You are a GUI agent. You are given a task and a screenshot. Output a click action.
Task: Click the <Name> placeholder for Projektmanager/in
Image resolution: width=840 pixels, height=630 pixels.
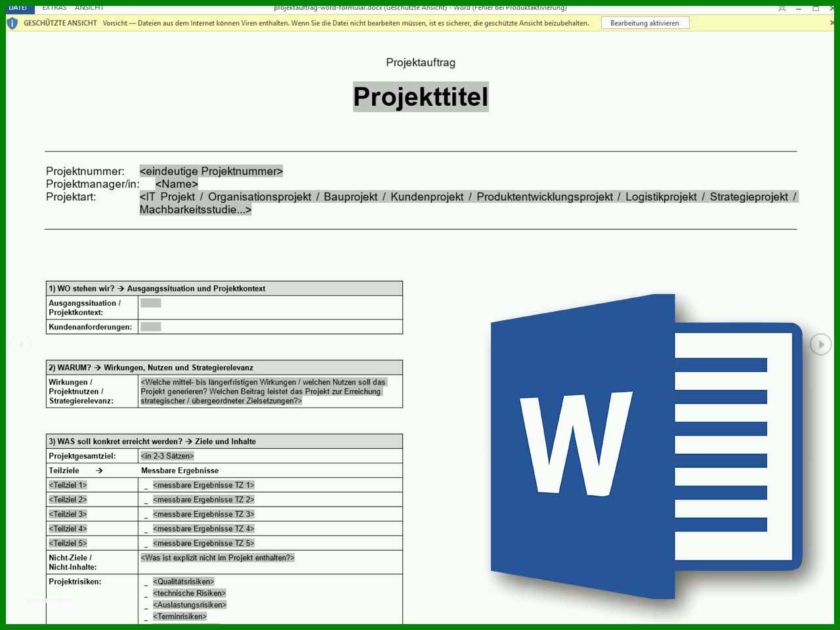click(177, 184)
